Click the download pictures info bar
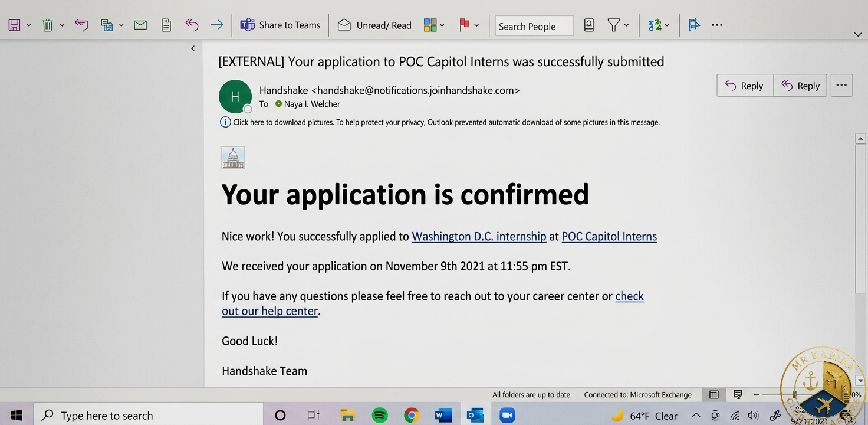Screen dimensions: 868x425 coord(440,122)
